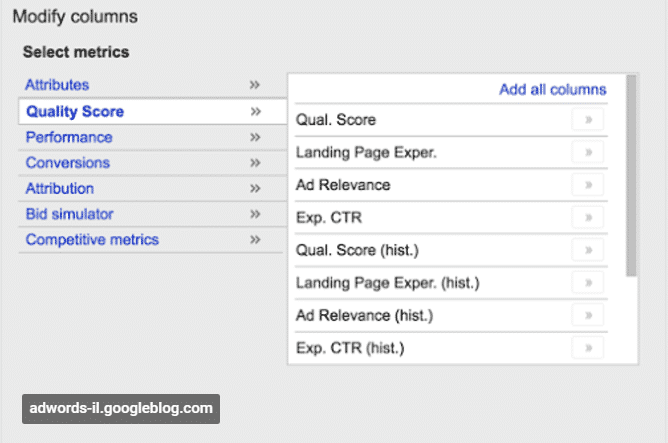Click the adwords-il.googleblog.com source label
The height and width of the screenshot is (443, 668).
(x=121, y=408)
